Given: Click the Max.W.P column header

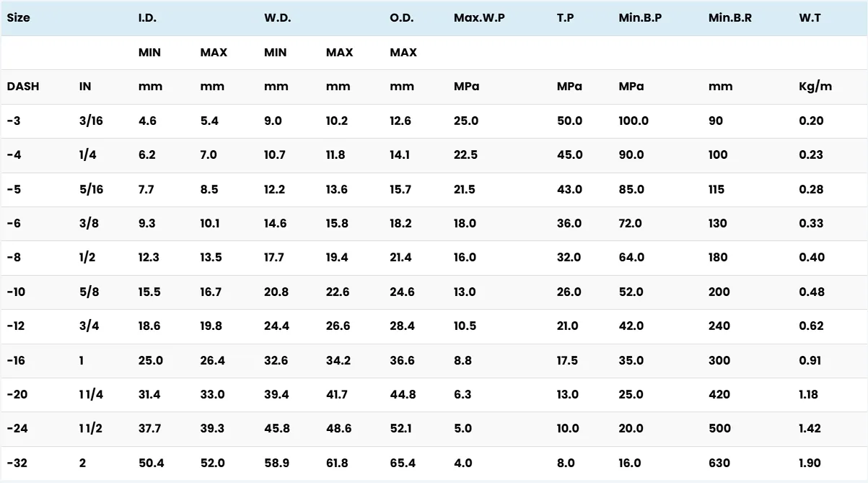Looking at the screenshot, I should [x=479, y=18].
